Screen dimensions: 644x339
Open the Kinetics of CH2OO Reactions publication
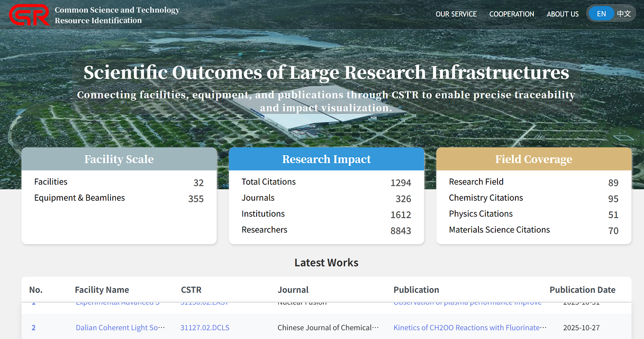(x=469, y=328)
